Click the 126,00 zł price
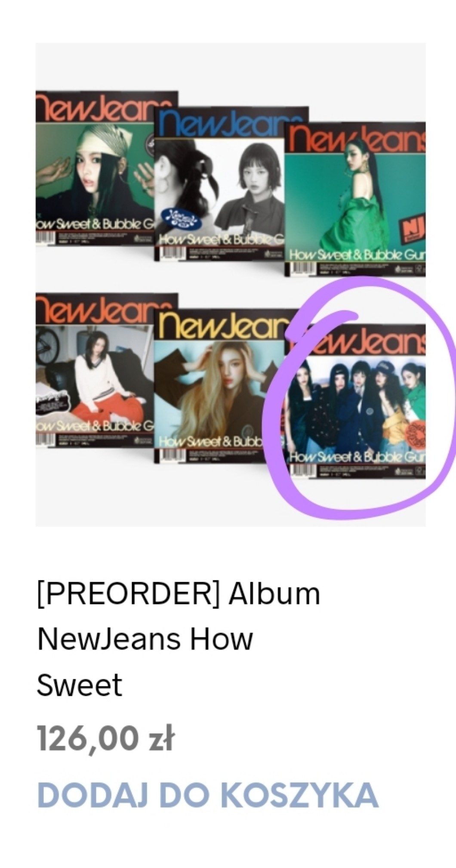This screenshot has height=868, width=456. pos(105,738)
